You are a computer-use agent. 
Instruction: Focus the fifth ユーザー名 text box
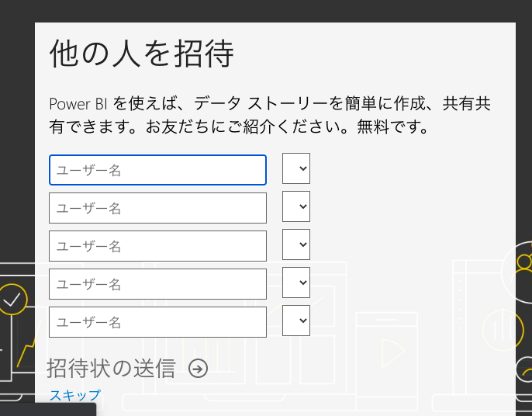click(x=157, y=322)
